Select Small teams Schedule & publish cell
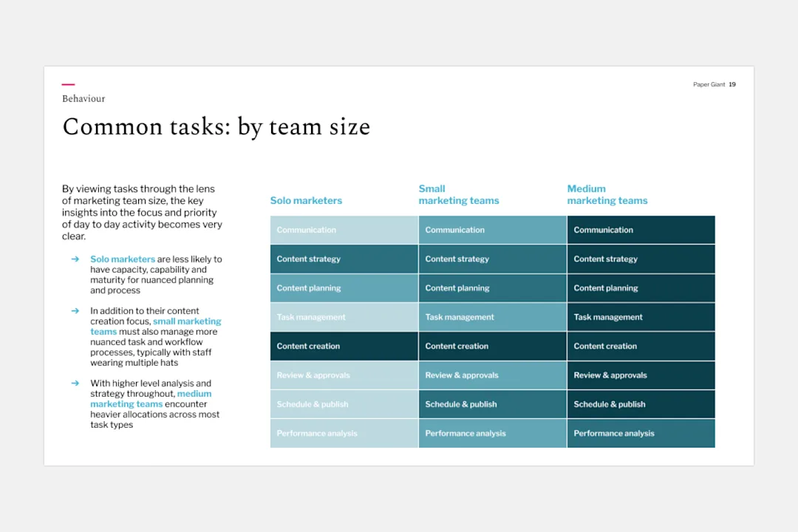The width and height of the screenshot is (798, 532). [493, 404]
